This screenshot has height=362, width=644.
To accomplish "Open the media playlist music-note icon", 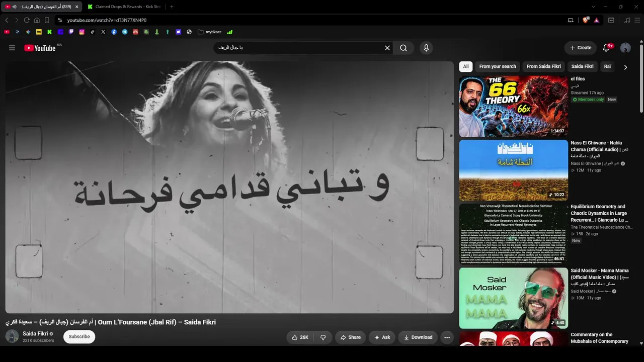I will (627, 20).
